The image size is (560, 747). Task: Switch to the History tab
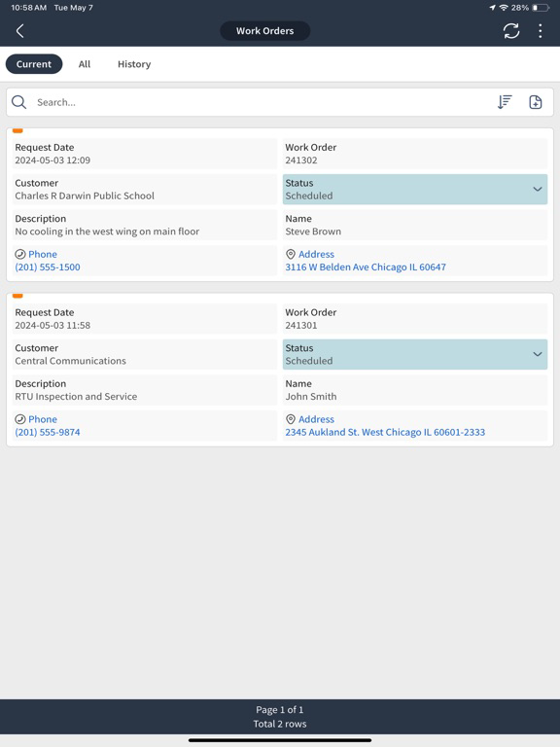[x=134, y=64]
